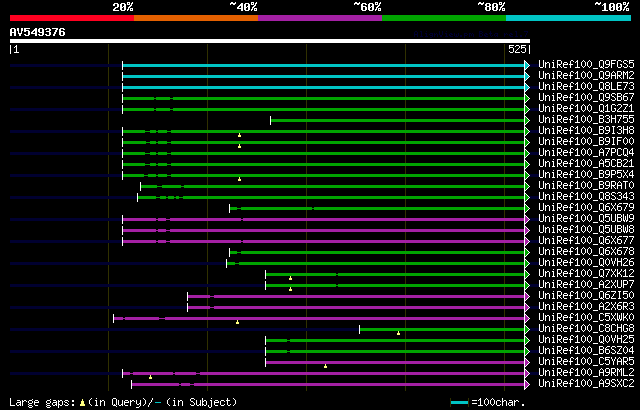Image resolution: width=640 pixels, height=410 pixels.
Task: Click the arrowhead ending the Q6ZI50 bar
Action: coord(527,297)
